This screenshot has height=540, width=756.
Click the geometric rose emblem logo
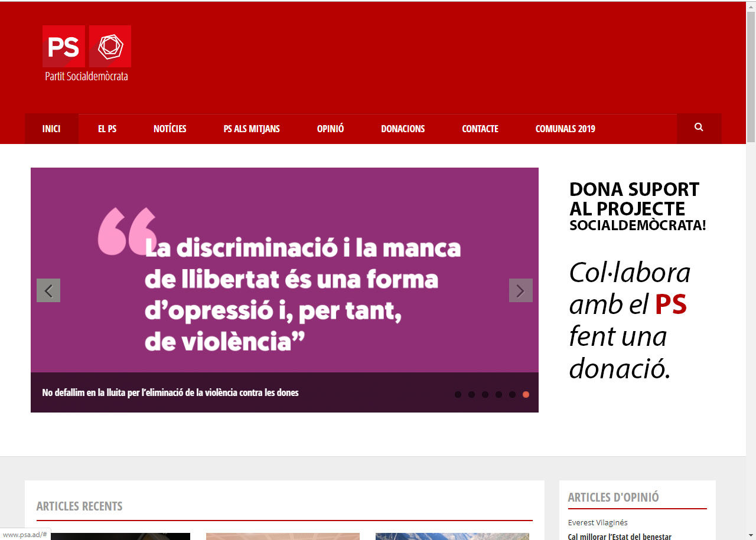point(110,46)
